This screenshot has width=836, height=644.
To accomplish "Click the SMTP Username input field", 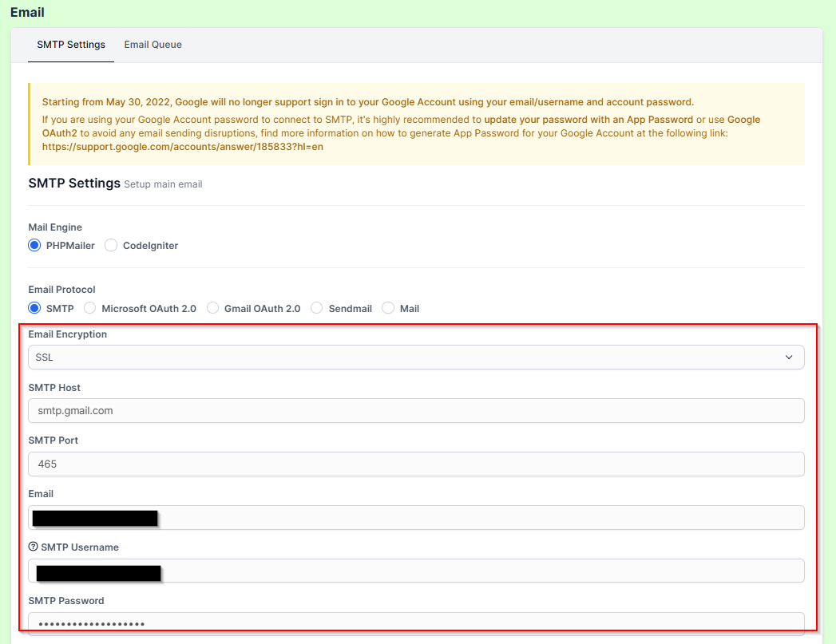I will 479,571.
